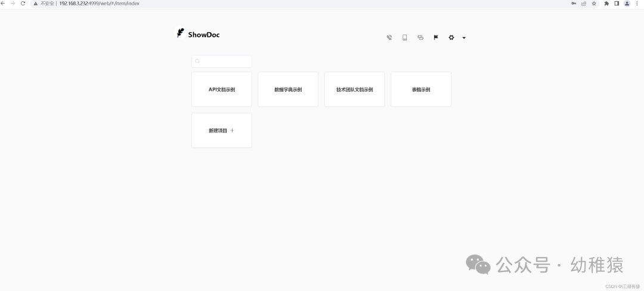Reload the page with browser refresh icon
Viewport: 644px width, 291px height.
23,4
